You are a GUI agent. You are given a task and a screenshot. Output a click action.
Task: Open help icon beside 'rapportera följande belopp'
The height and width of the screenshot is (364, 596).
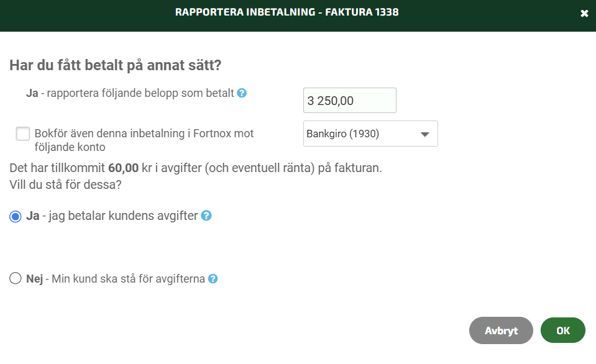click(x=242, y=93)
